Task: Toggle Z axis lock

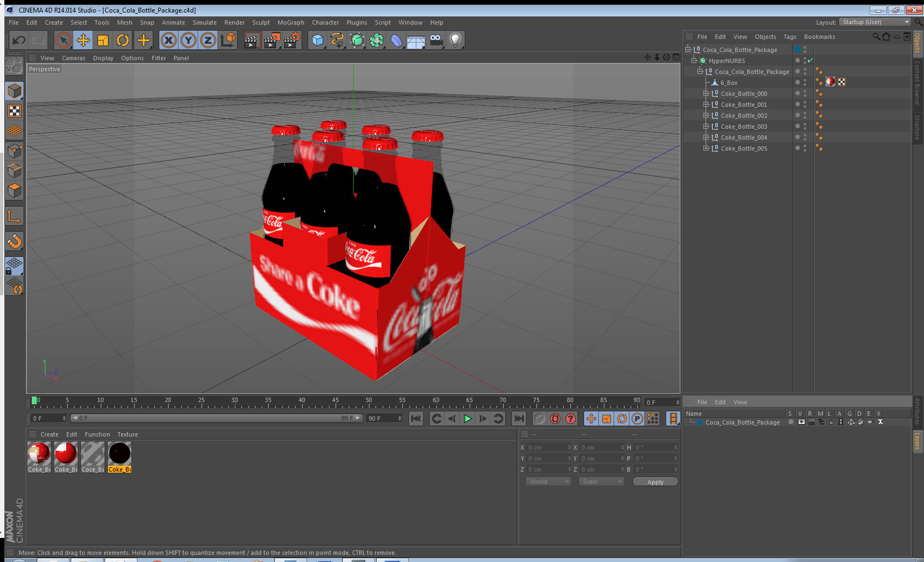Action: tap(208, 40)
